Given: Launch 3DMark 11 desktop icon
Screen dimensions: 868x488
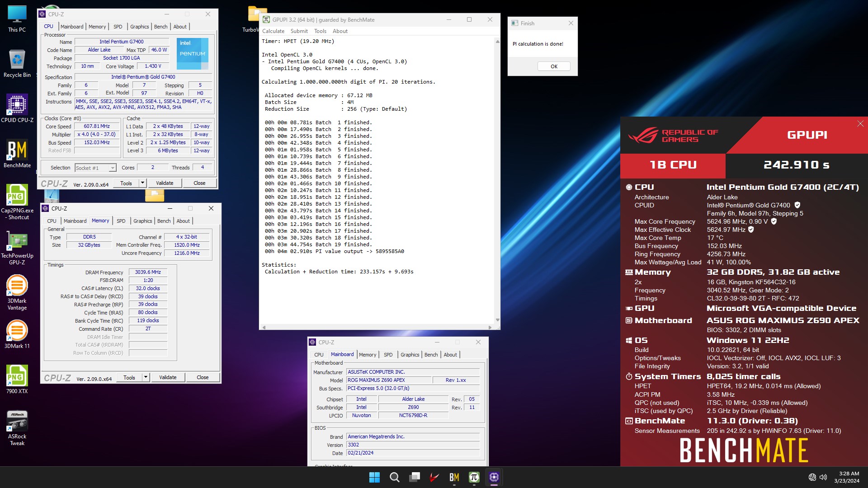Looking at the screenshot, I should pyautogui.click(x=17, y=334).
